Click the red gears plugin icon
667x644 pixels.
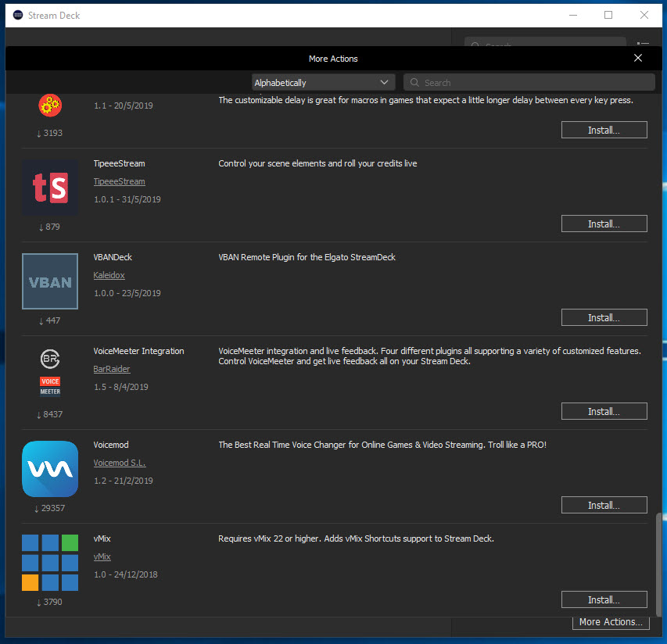(x=50, y=105)
